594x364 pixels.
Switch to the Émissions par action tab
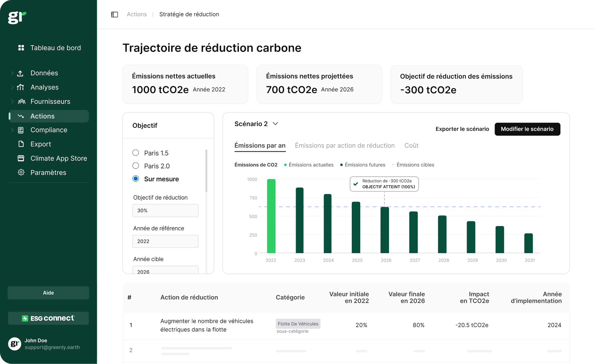[x=345, y=146]
